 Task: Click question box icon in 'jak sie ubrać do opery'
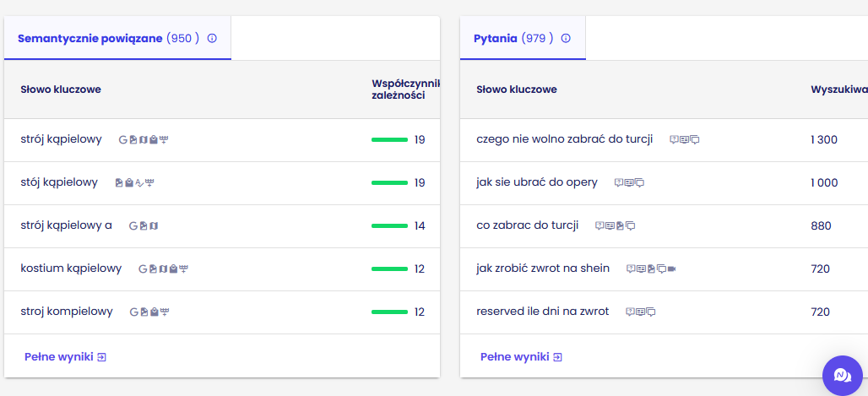tap(619, 182)
